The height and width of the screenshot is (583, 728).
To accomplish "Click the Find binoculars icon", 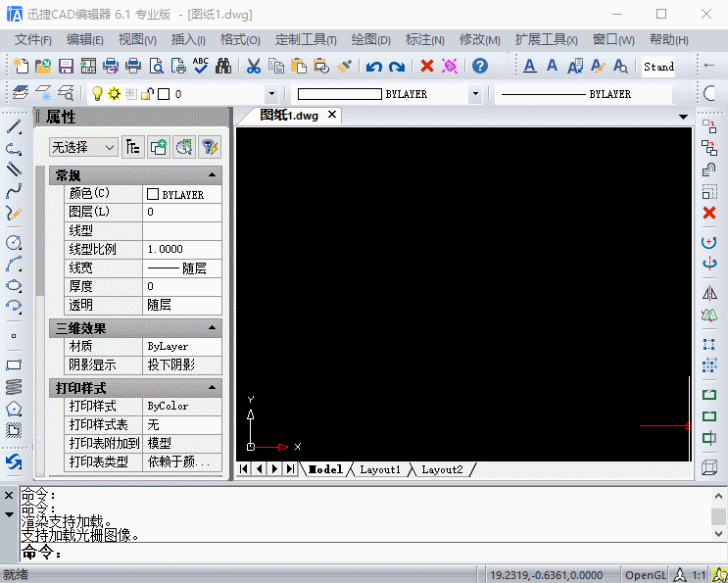I will point(223,67).
